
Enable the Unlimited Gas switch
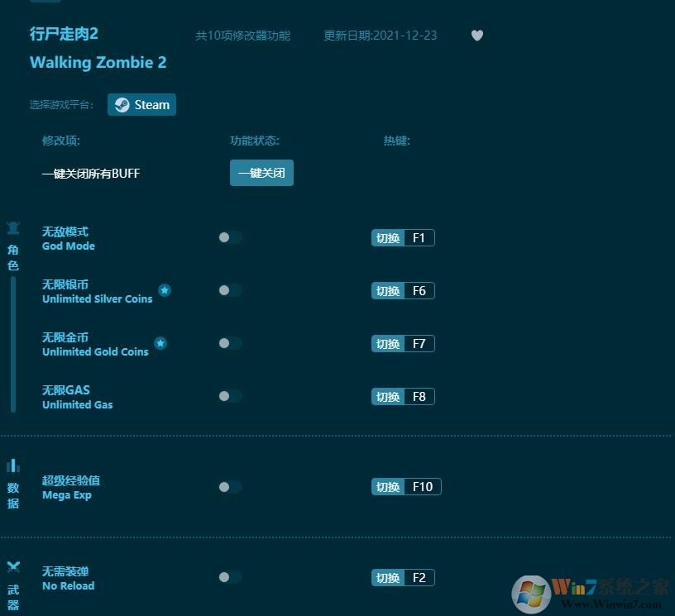click(x=229, y=396)
